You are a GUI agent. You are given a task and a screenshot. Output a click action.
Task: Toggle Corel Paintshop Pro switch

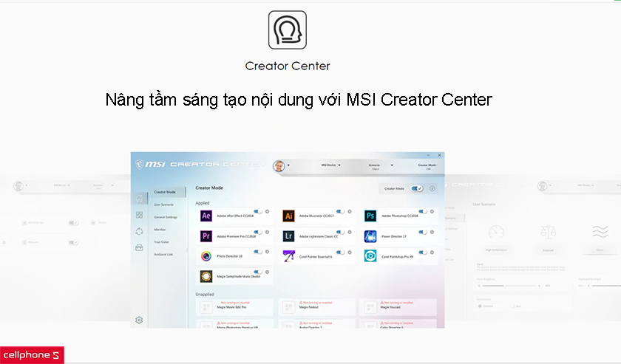(423, 252)
